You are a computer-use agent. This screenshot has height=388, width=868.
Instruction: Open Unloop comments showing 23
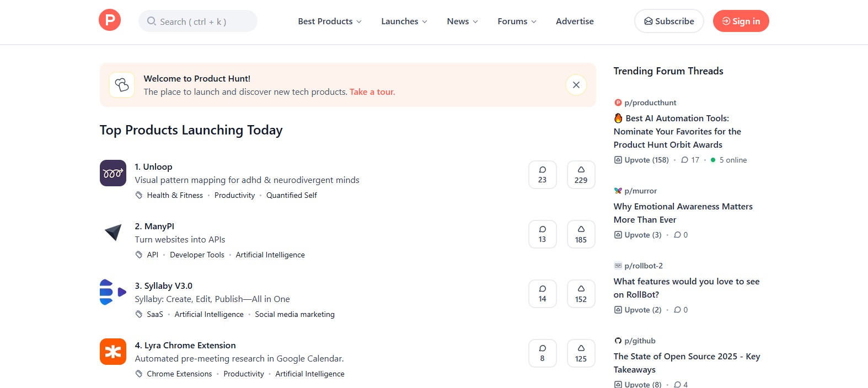tap(542, 175)
